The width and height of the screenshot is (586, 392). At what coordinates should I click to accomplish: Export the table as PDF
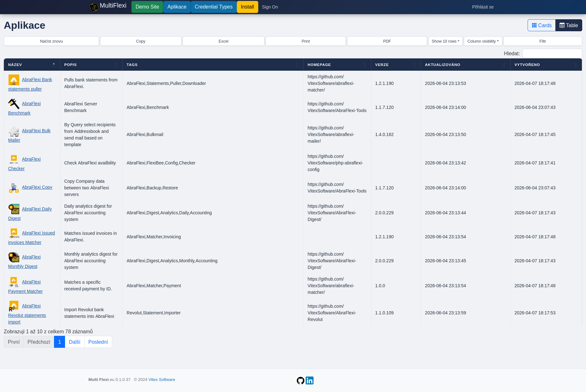(387, 41)
